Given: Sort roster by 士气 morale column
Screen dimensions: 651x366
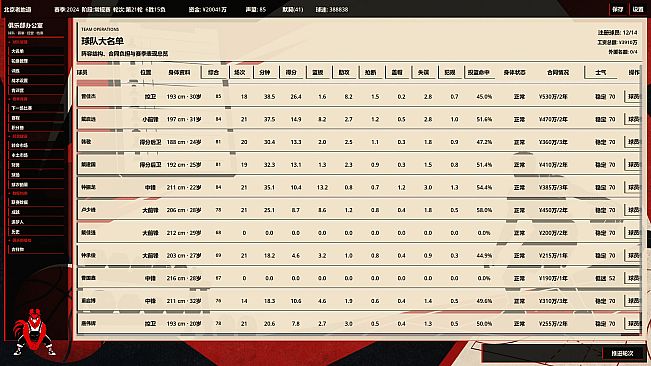Looking at the screenshot, I should pos(600,72).
